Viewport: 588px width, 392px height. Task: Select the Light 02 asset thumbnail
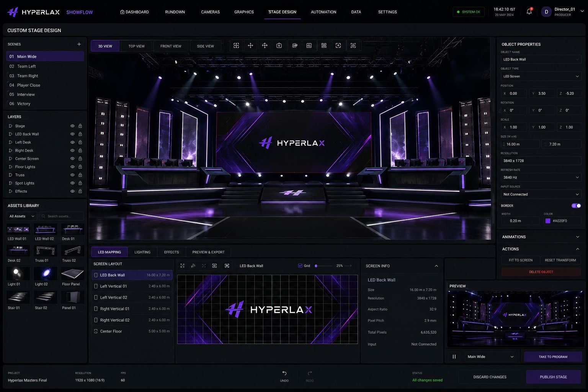tap(45, 273)
